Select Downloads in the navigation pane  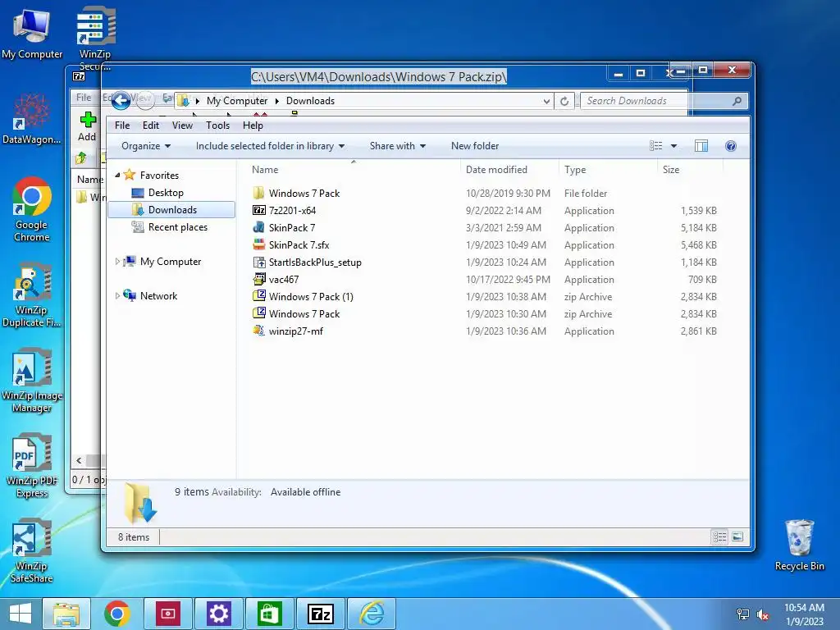coord(171,209)
